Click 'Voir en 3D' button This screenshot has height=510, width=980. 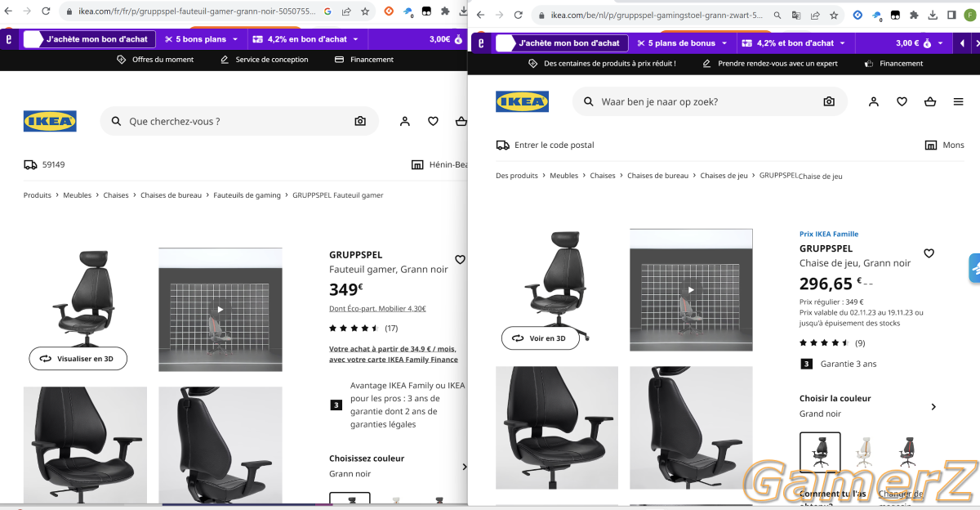coord(540,338)
